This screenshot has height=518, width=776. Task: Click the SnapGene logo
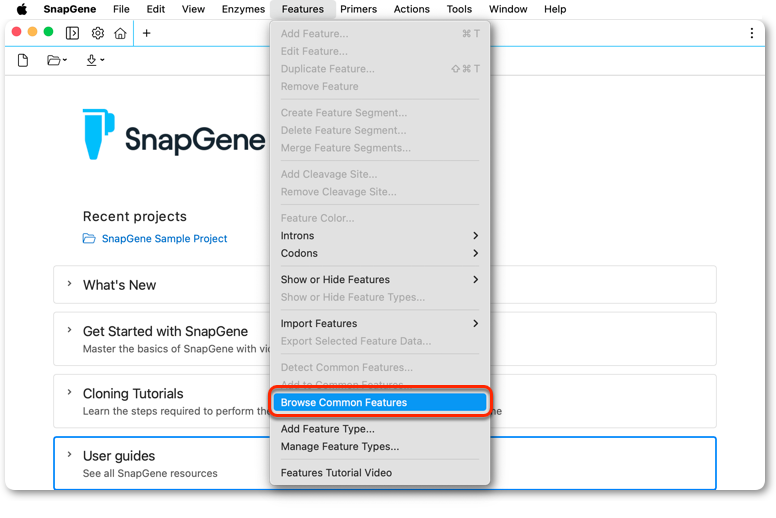coord(174,134)
